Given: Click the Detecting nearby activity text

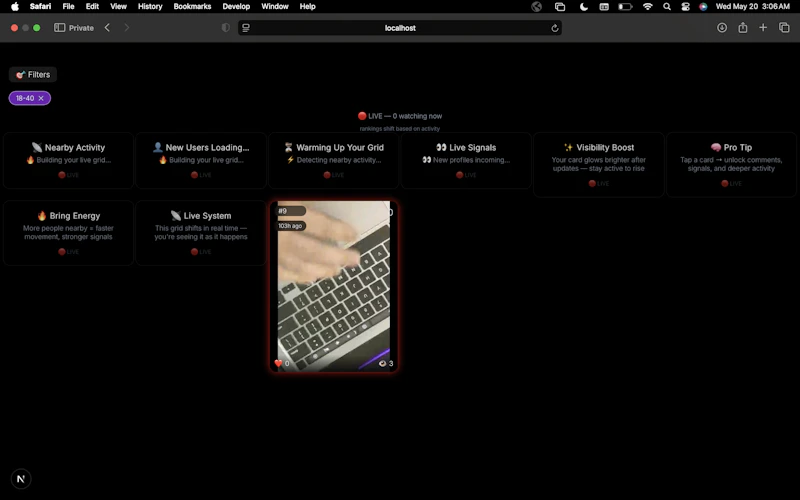Looking at the screenshot, I should click(334, 160).
